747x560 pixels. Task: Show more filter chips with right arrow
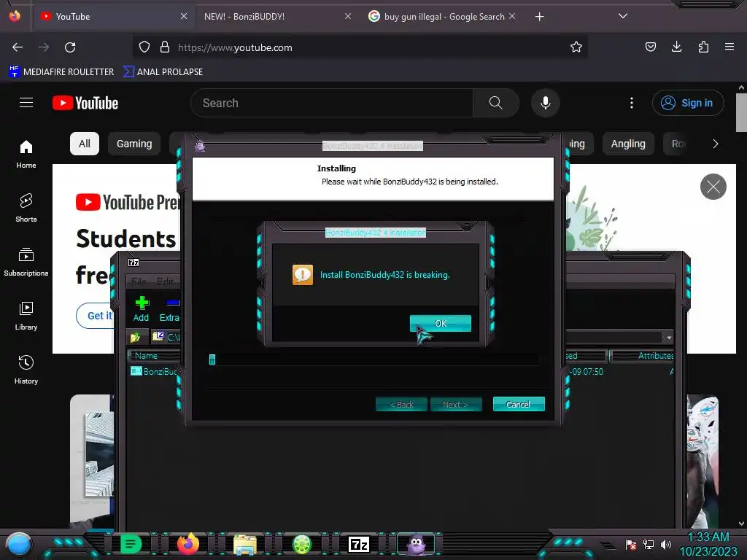coord(715,144)
